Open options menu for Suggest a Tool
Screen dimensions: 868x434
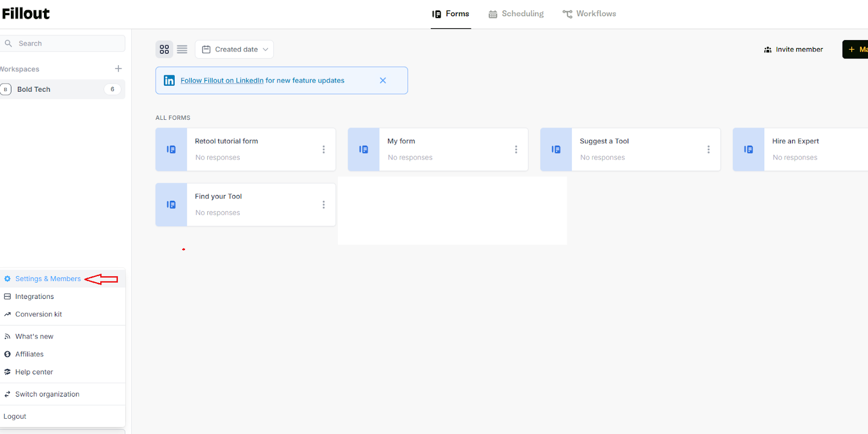point(709,150)
